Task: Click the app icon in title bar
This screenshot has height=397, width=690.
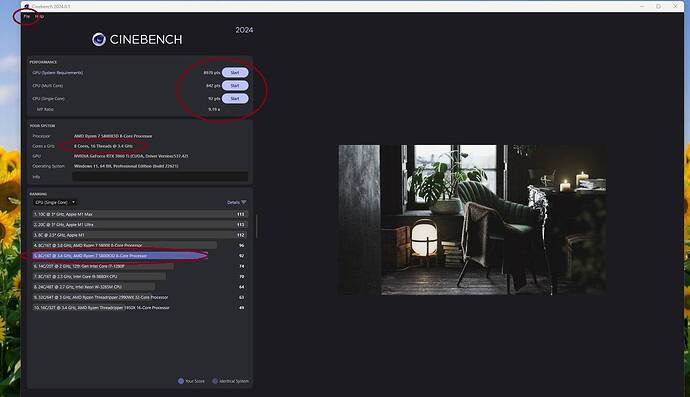Action: pos(26,6)
